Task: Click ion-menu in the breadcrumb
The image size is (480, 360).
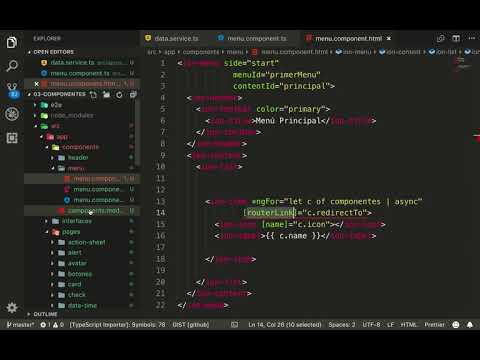Action: (354, 52)
